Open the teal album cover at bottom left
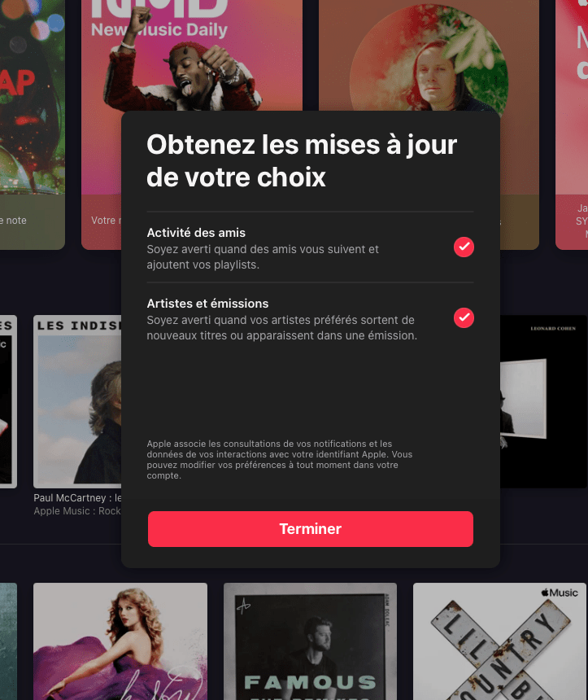 click(8, 641)
